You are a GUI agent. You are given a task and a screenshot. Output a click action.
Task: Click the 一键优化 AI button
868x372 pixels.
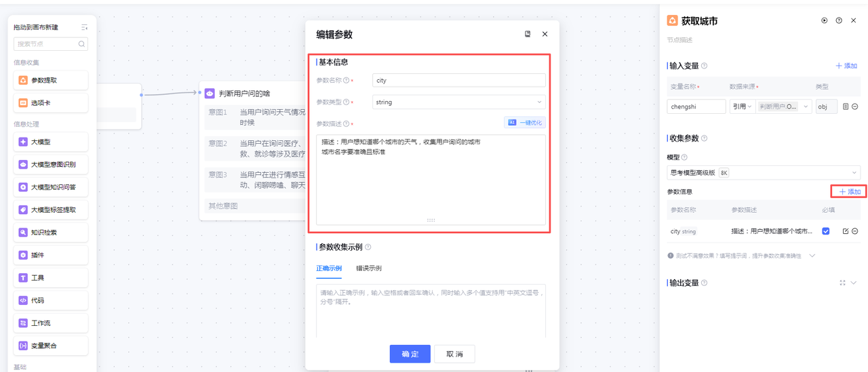click(x=524, y=123)
